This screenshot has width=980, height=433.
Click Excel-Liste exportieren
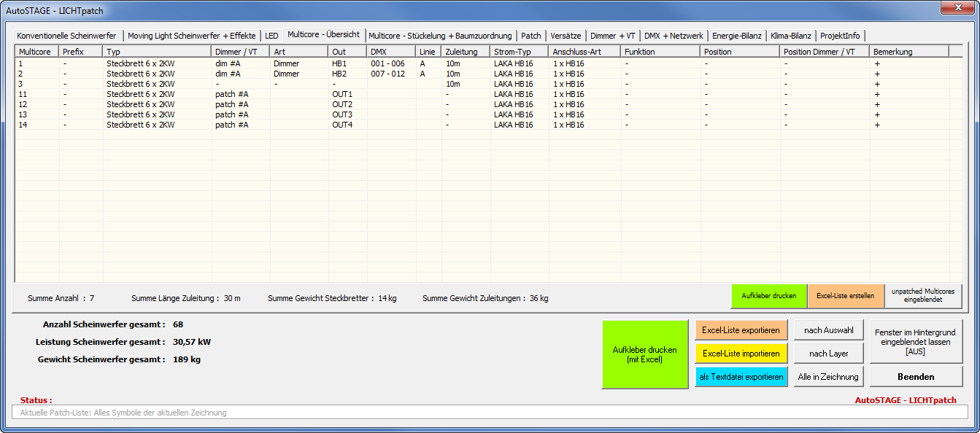click(741, 330)
